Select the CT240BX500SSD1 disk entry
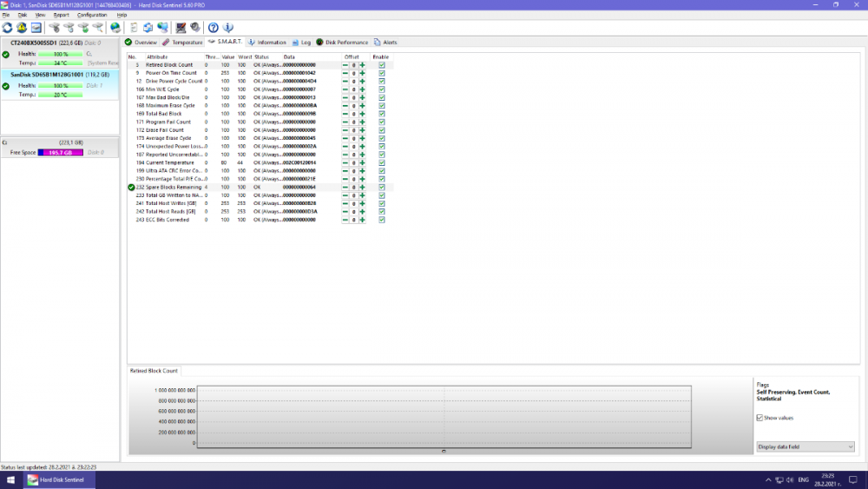The width and height of the screenshot is (868, 489). click(x=45, y=43)
